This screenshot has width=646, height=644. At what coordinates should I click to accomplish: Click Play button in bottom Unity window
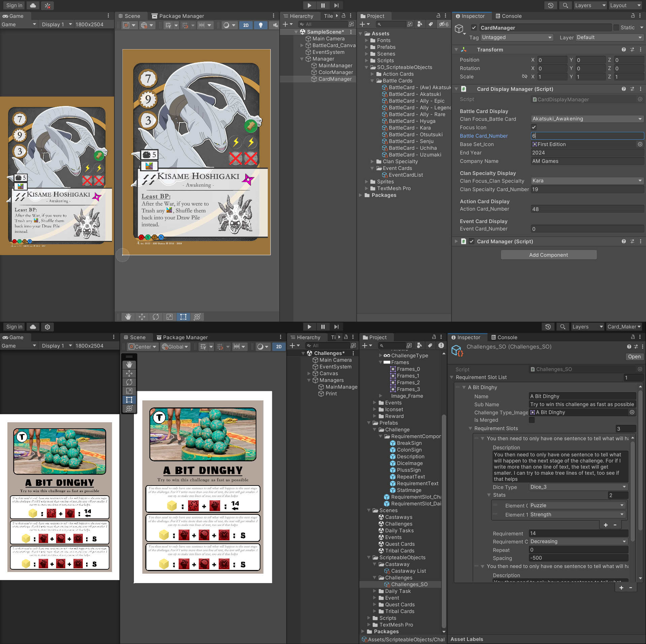309,327
